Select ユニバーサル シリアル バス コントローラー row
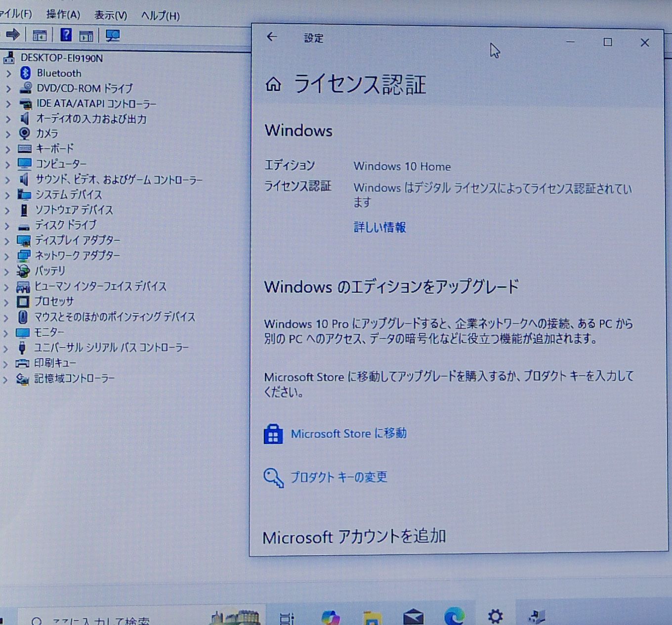The height and width of the screenshot is (625, 672). (111, 348)
